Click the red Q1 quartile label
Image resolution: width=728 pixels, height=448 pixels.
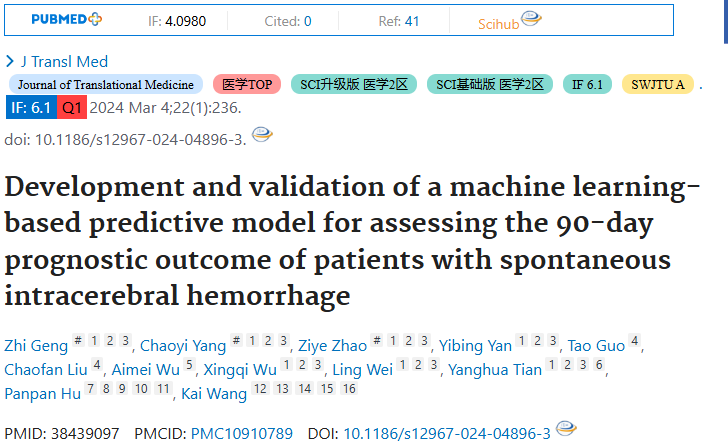pyautogui.click(x=72, y=108)
